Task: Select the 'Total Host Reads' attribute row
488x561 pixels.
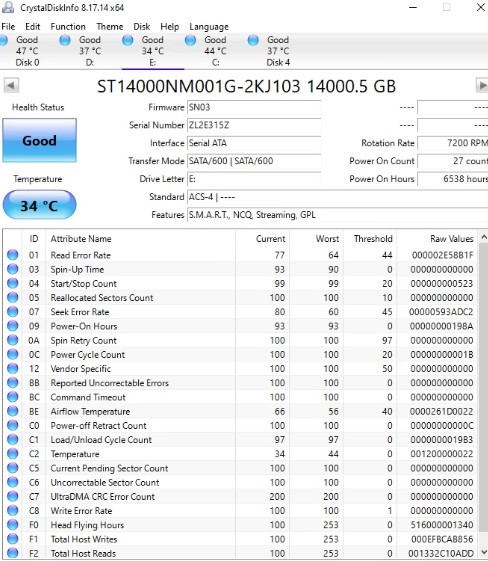Action: [241, 553]
